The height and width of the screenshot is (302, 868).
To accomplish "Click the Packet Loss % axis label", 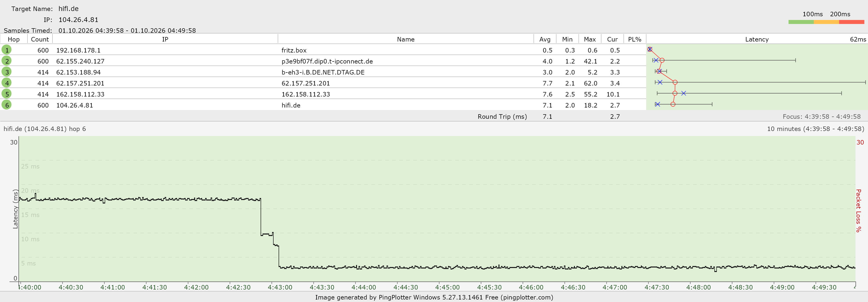I will coord(859,210).
